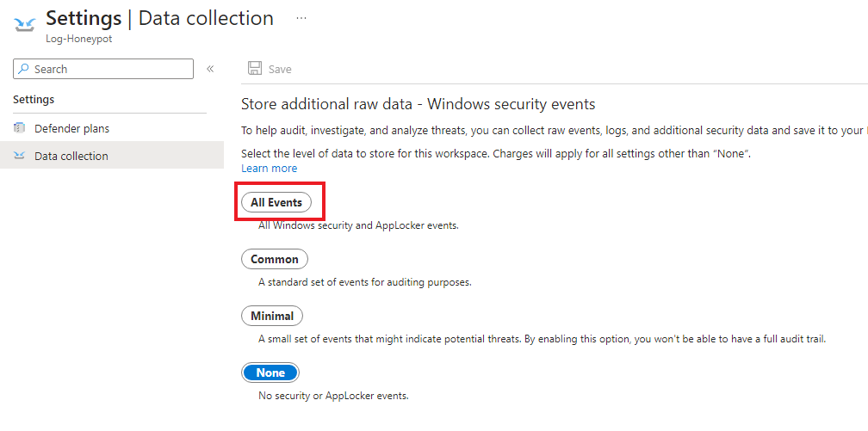Go to Data collection menu entry
The width and height of the screenshot is (868, 431).
112,156
